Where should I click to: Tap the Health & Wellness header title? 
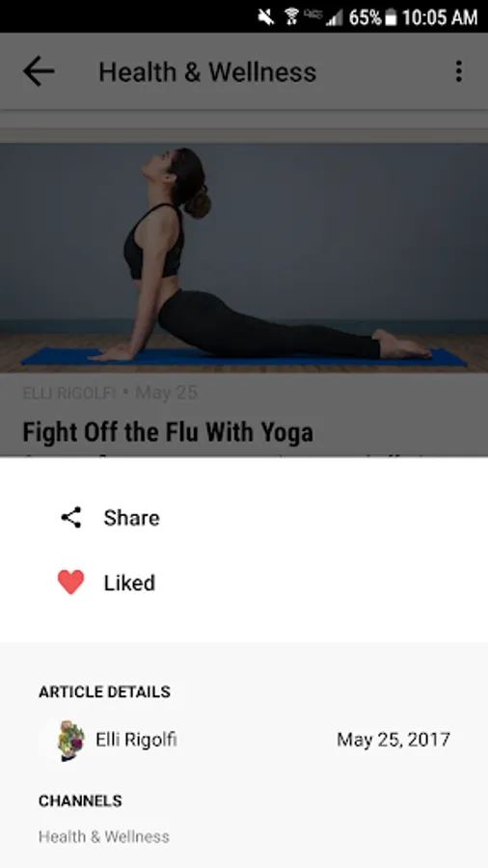click(x=207, y=72)
